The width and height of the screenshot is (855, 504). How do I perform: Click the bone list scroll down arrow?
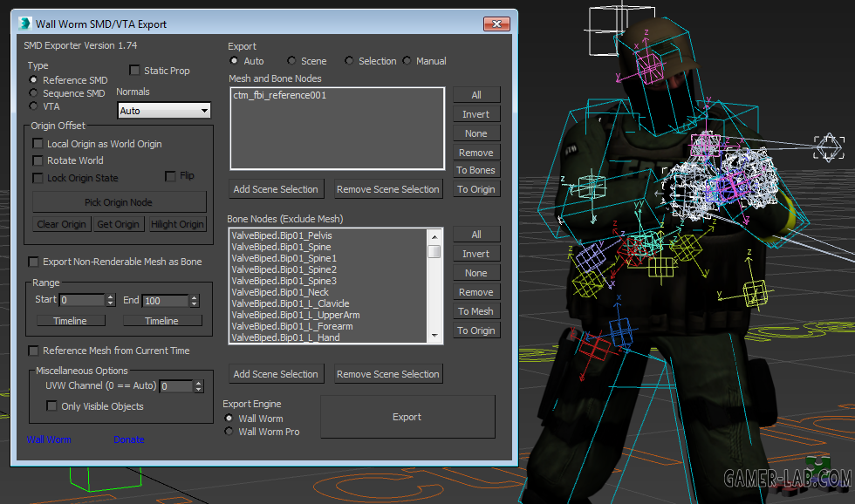(434, 336)
